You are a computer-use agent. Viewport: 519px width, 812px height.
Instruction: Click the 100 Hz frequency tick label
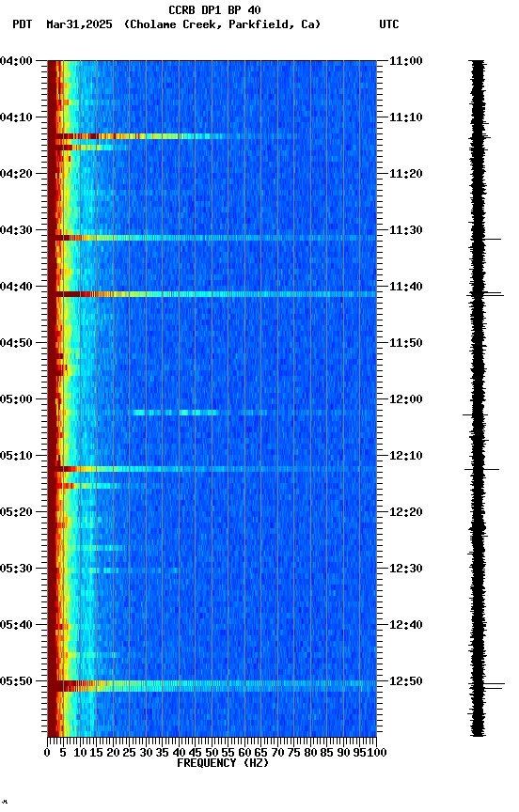tap(378, 754)
